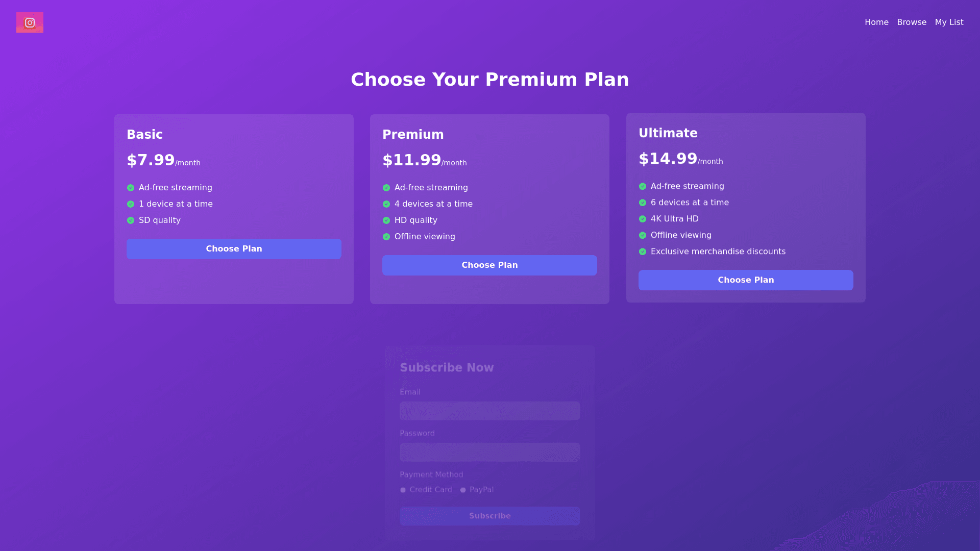Focus the Password input field
Viewport: 980px width, 551px height.
[489, 453]
